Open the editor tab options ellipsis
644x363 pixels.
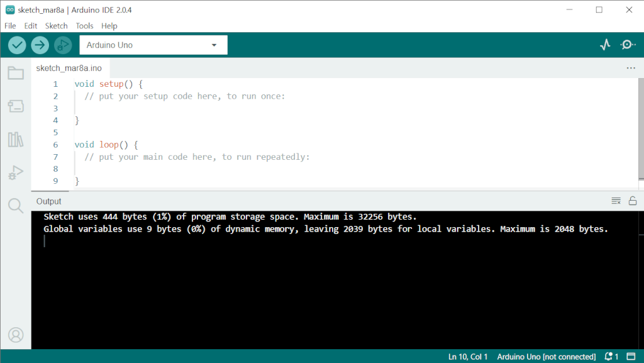coord(631,68)
